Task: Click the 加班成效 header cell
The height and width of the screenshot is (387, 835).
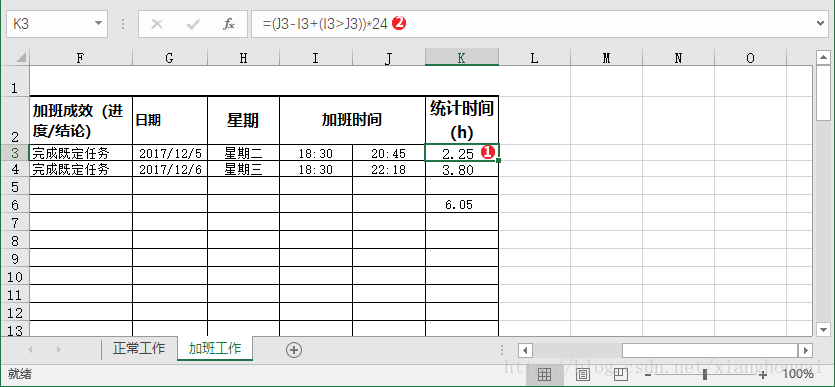Action: (80, 120)
